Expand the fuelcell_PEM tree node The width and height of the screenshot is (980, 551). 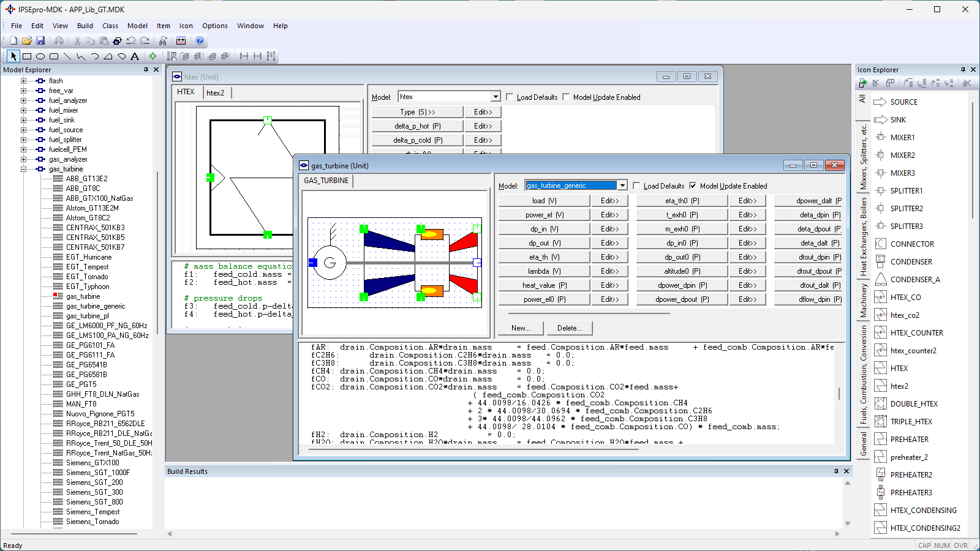coord(24,149)
